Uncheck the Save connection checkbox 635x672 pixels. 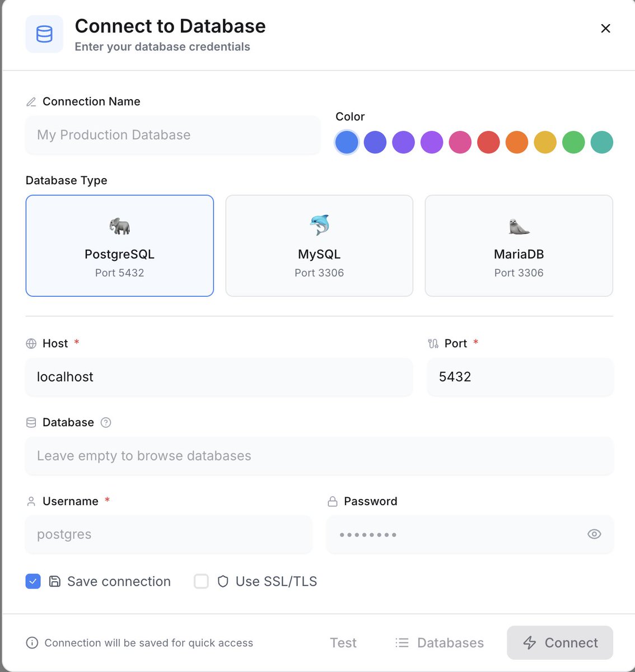[x=33, y=581]
